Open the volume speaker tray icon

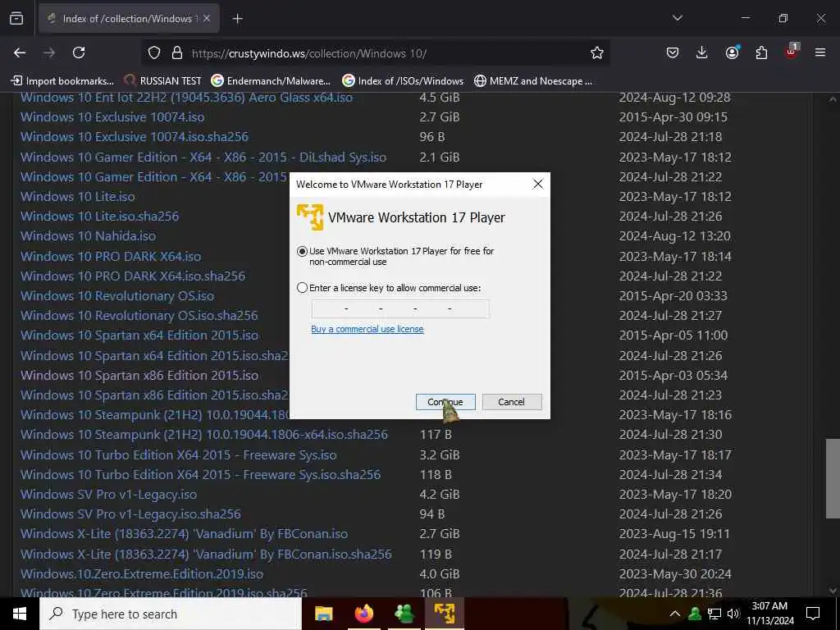[733, 614]
